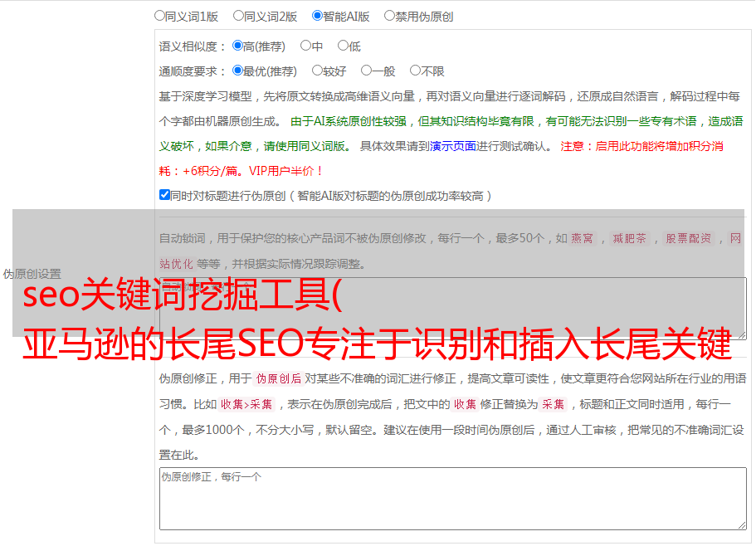The image size is (756, 546).
Task: Select 禁用伪原创 radio option
Action: [389, 16]
